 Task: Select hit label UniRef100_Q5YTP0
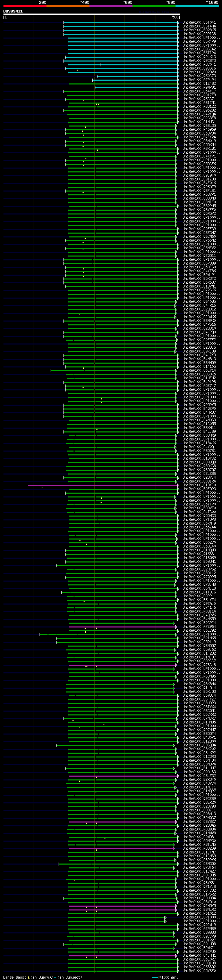pos(199,504)
